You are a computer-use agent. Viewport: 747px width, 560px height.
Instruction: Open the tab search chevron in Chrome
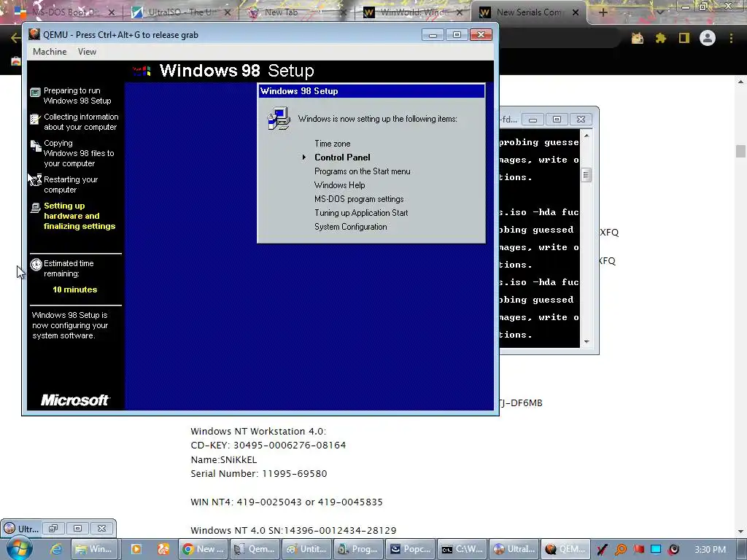tap(659, 12)
